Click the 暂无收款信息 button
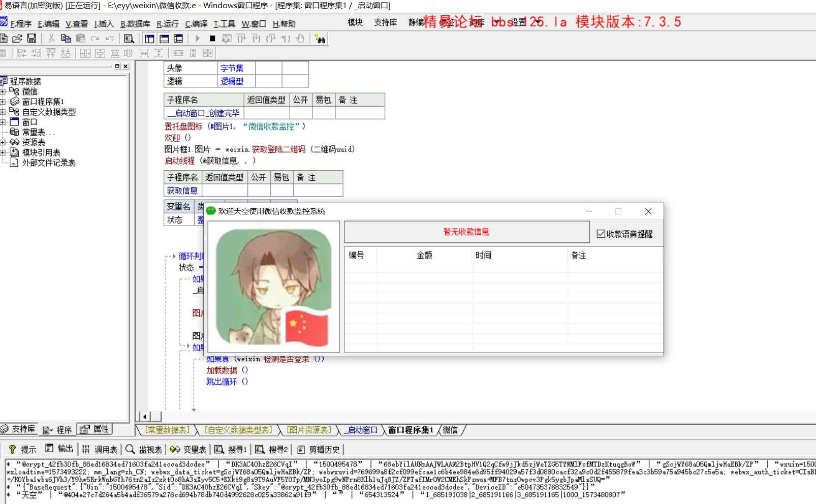The height and width of the screenshot is (504, 816). pyautogui.click(x=466, y=232)
